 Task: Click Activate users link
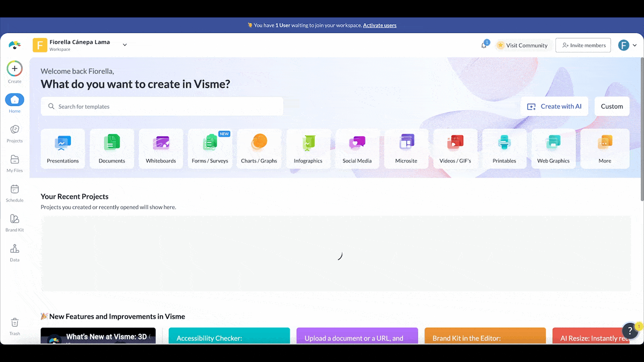point(379,25)
